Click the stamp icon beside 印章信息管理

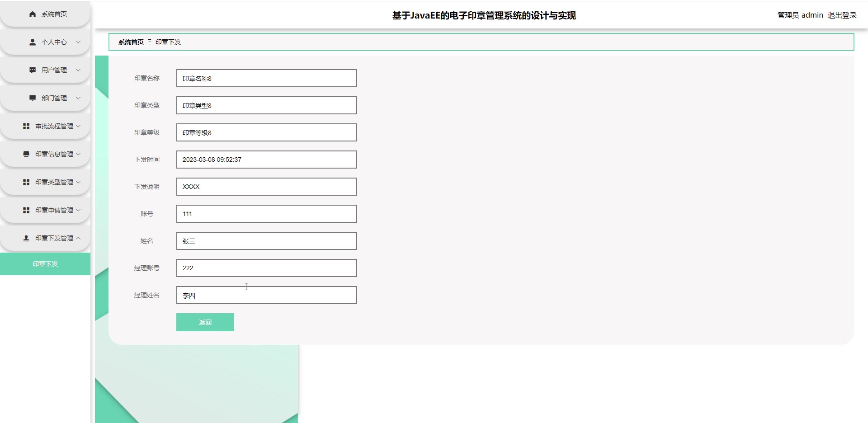tap(26, 154)
